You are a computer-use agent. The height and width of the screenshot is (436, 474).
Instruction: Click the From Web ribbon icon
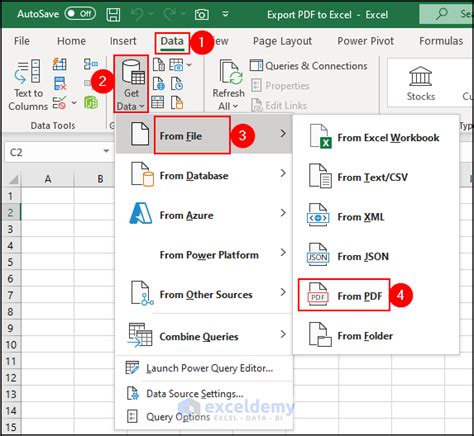tap(159, 84)
